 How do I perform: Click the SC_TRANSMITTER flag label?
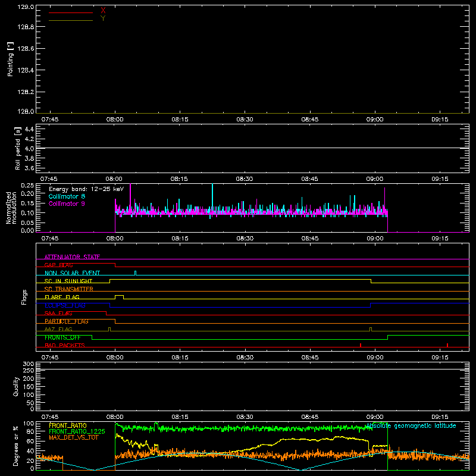69,289
